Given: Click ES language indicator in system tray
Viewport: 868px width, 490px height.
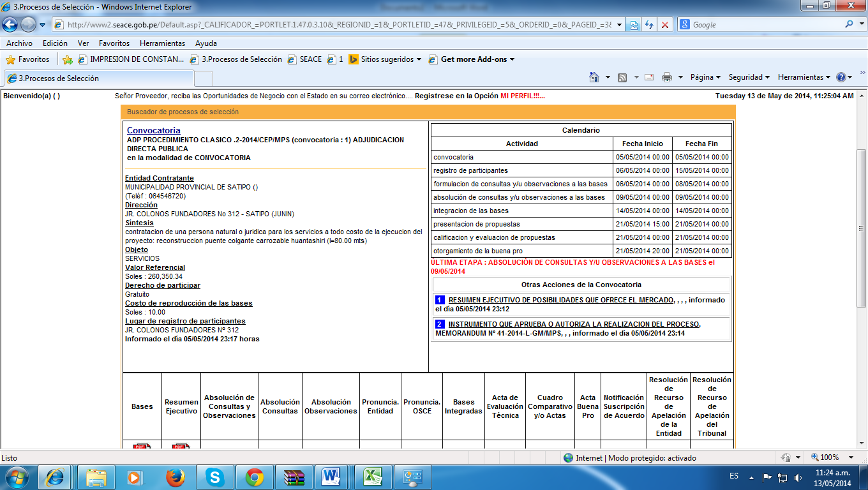Looking at the screenshot, I should click(734, 477).
